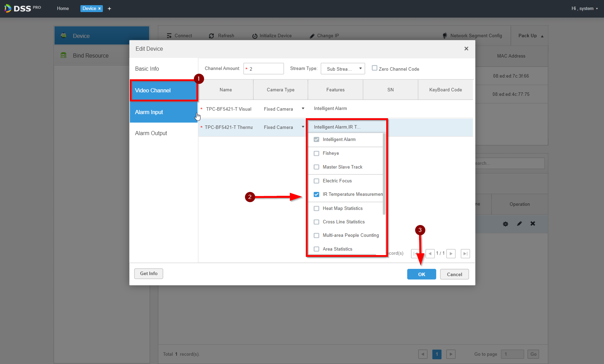Uncheck IR Temperature Measurement option

316,194
